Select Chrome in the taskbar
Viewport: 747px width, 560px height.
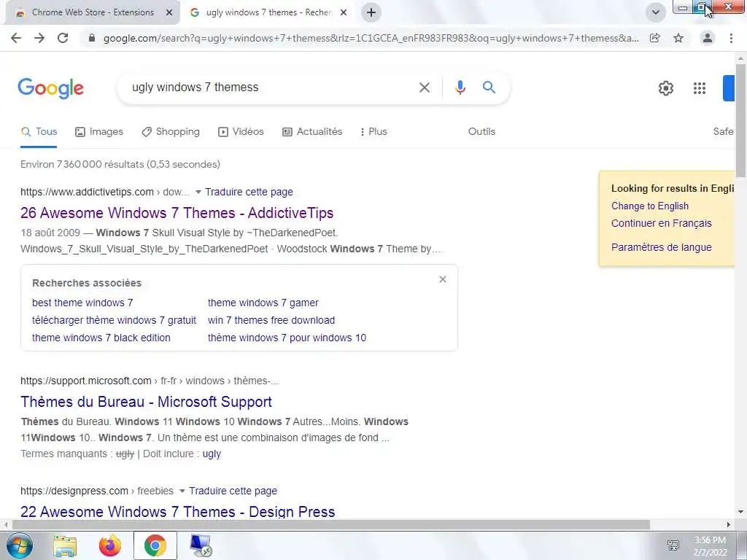(155, 545)
